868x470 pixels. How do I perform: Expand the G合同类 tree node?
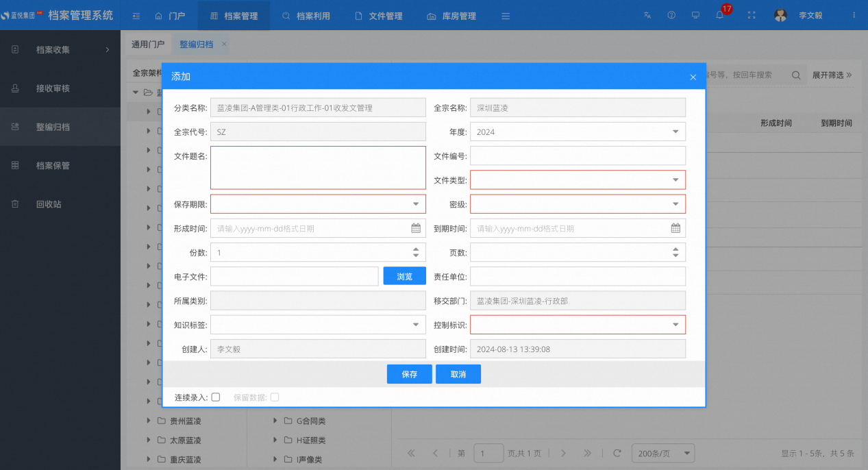[275, 421]
